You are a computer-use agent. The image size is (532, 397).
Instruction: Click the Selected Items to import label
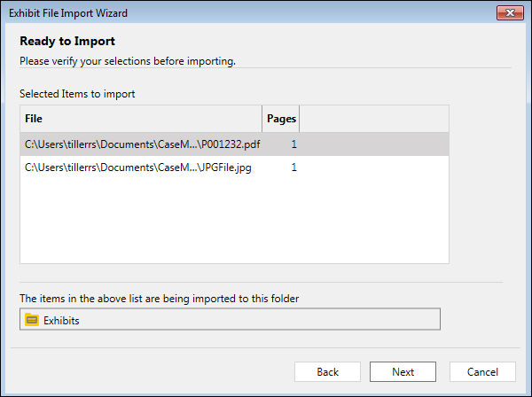[x=77, y=94]
